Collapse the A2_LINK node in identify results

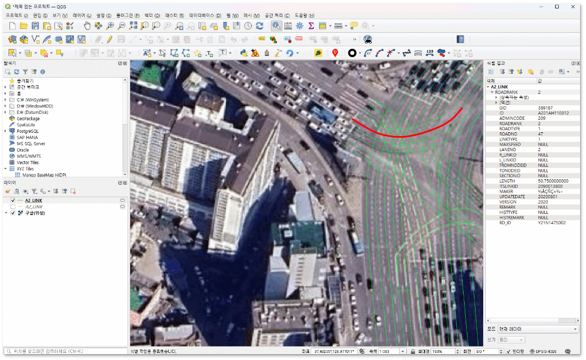(x=488, y=87)
